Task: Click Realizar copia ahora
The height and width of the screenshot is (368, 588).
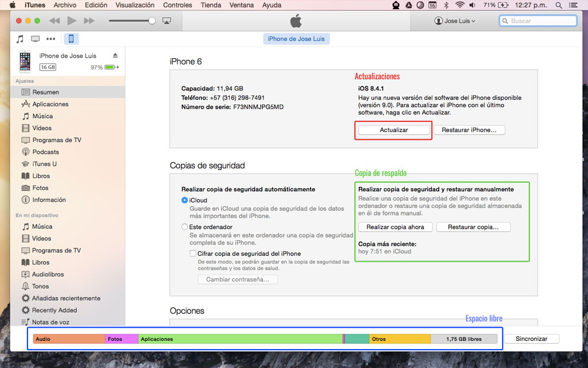Action: pos(395,227)
